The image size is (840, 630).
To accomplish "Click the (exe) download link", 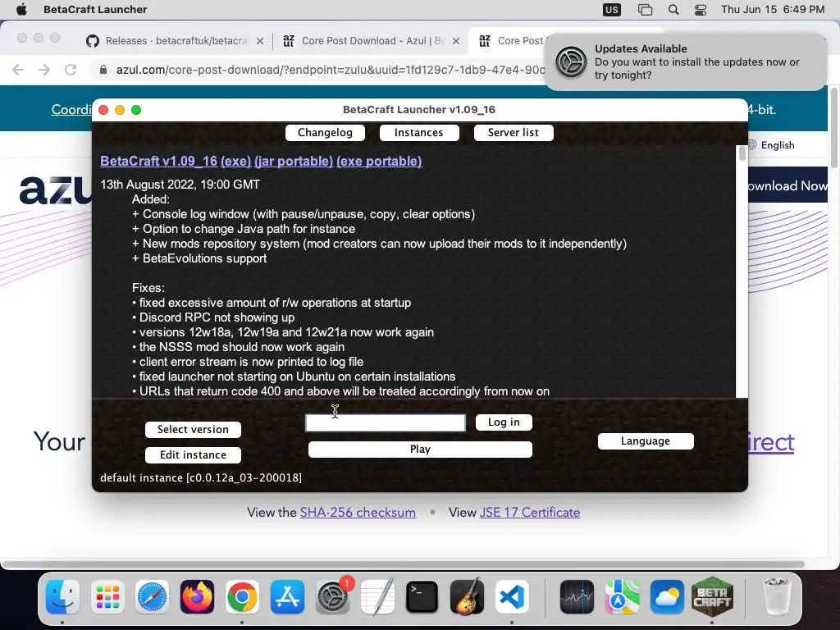I will [x=235, y=161].
